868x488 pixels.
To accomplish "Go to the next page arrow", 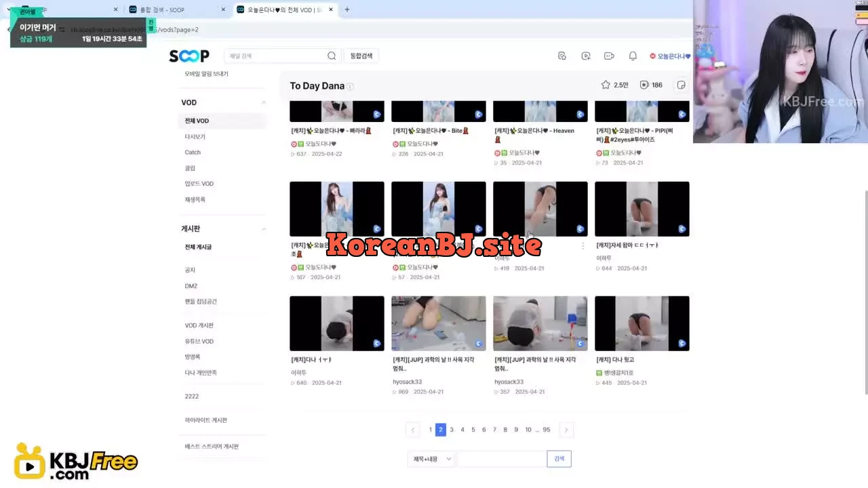I will [567, 430].
